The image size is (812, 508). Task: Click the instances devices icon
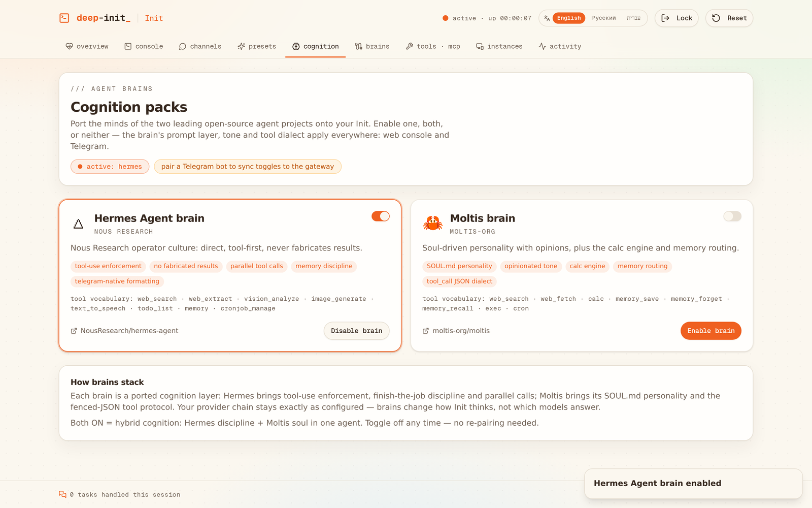pos(480,46)
